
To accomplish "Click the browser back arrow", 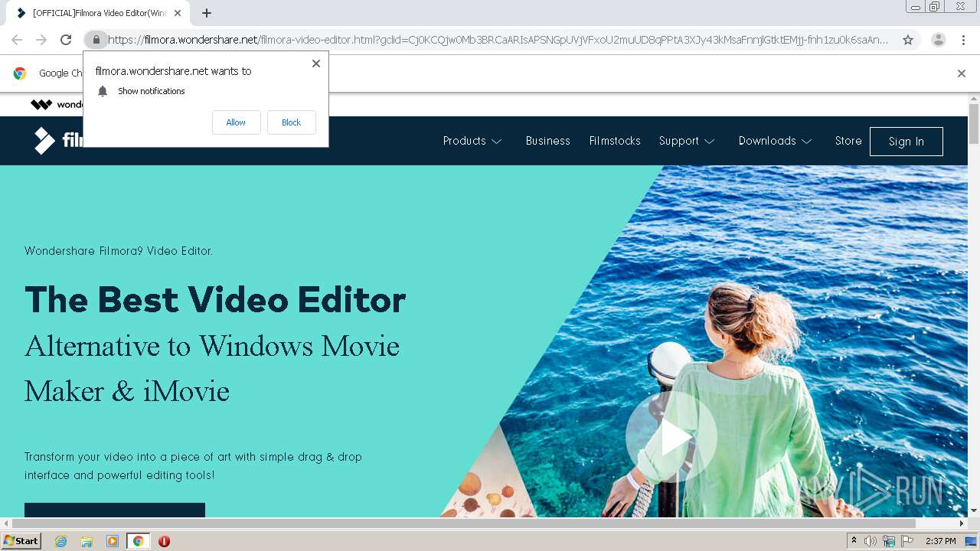I will pos(17,40).
